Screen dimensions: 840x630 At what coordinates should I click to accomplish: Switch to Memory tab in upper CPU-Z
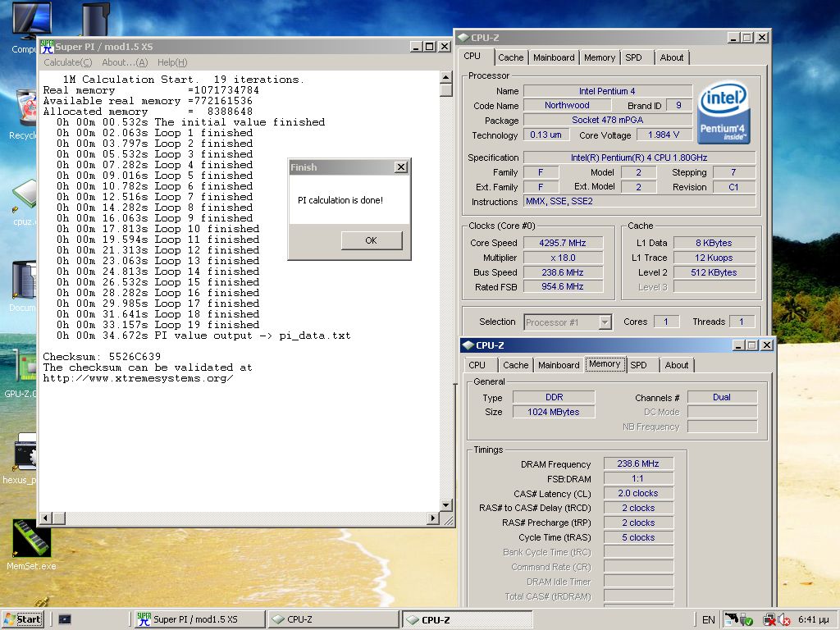[x=600, y=57]
